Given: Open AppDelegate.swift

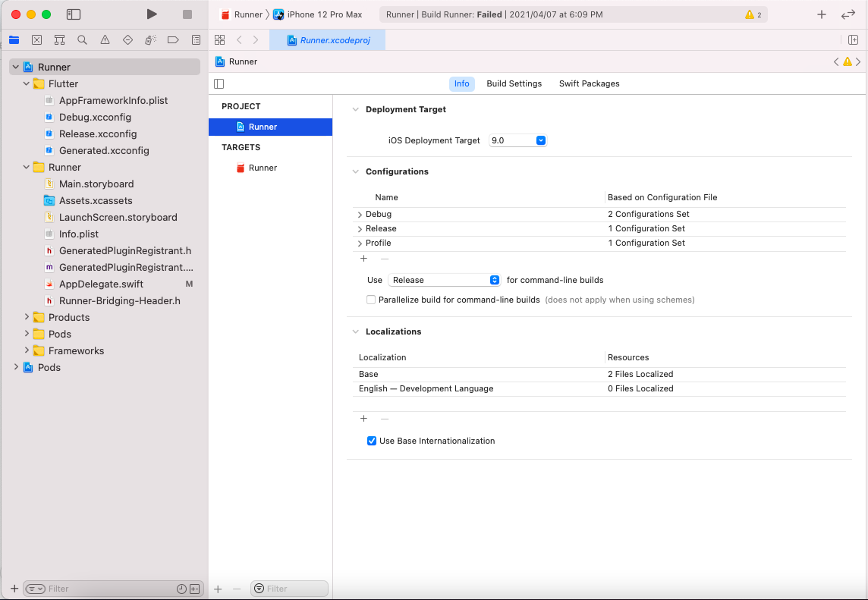Looking at the screenshot, I should [102, 284].
